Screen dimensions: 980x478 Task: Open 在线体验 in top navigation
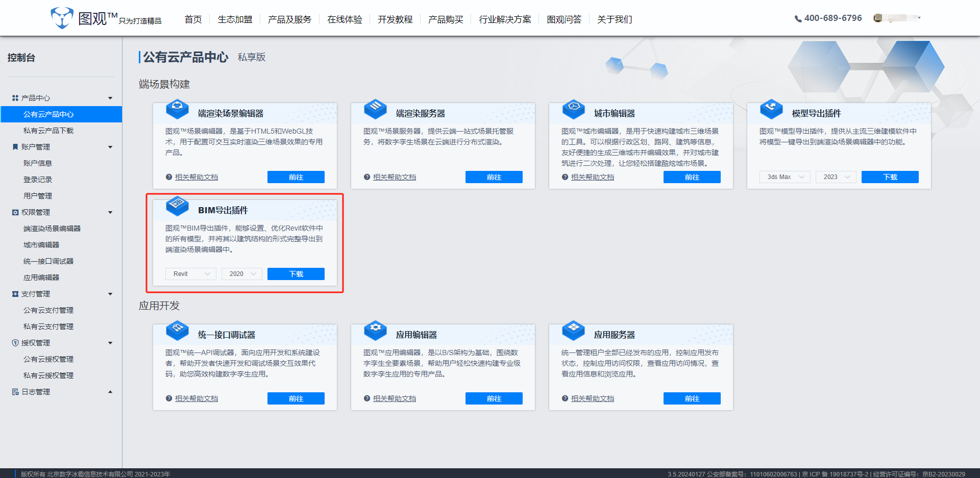coord(345,19)
